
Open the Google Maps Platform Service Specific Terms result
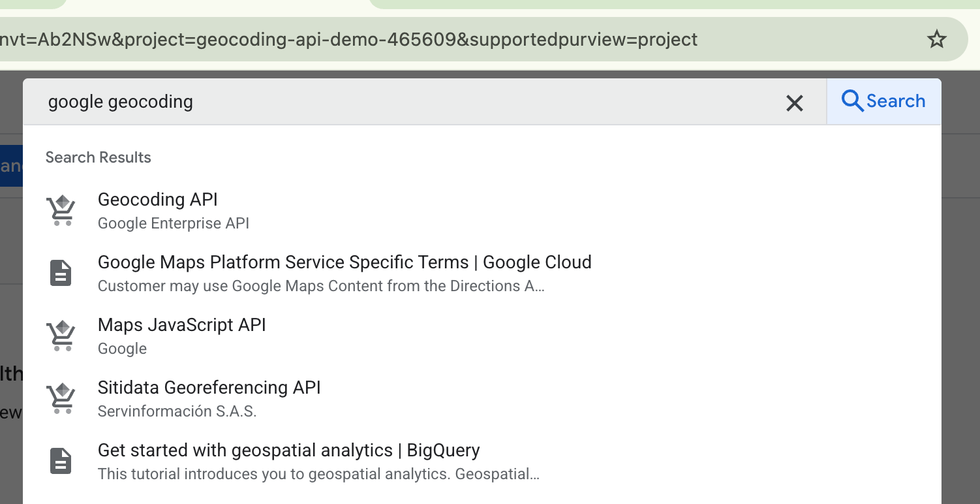345,262
